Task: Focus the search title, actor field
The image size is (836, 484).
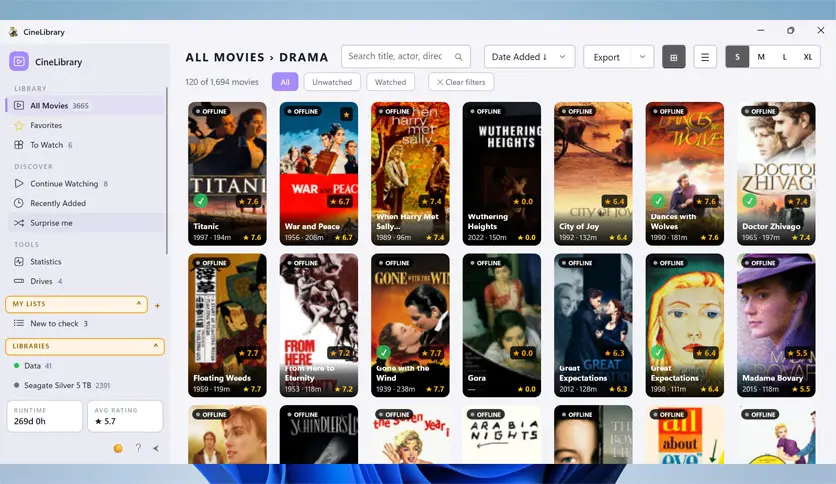Action: tap(406, 57)
